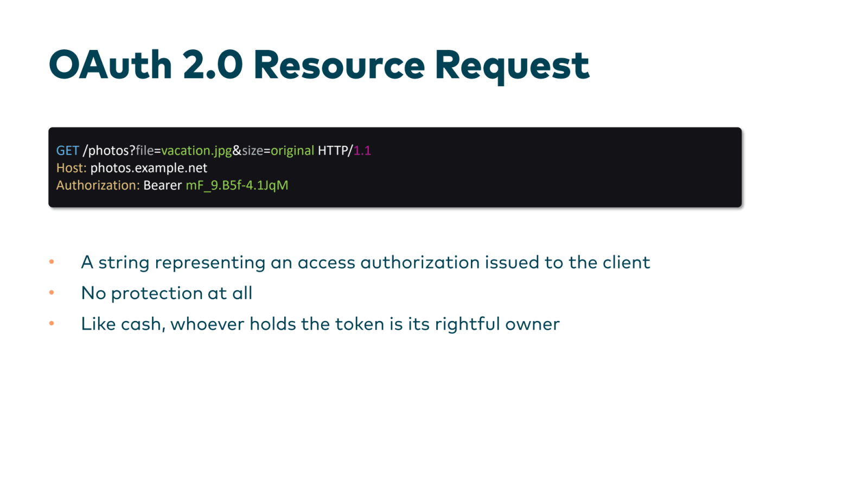Viewport: 868px width, 488px height.
Task: Click the 'Host:' header label
Action: [71, 168]
